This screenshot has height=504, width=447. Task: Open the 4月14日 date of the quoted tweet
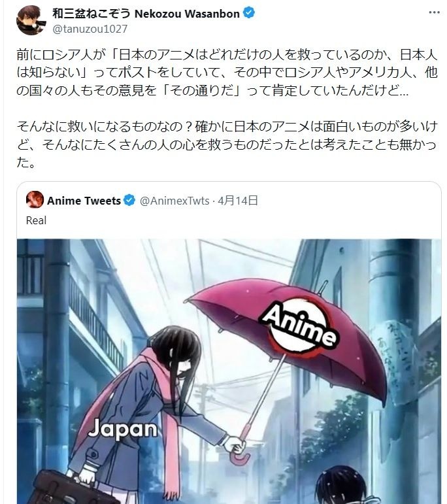point(238,201)
